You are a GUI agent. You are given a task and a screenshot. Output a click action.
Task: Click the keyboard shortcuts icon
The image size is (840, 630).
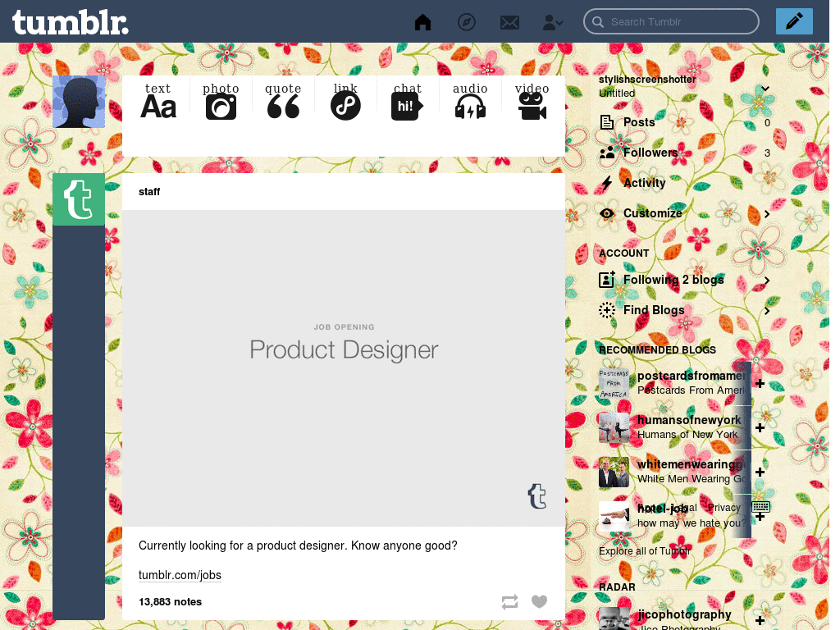point(760,506)
